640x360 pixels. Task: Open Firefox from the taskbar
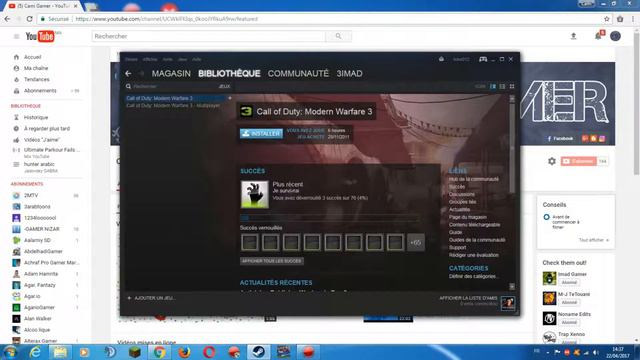tap(184, 351)
